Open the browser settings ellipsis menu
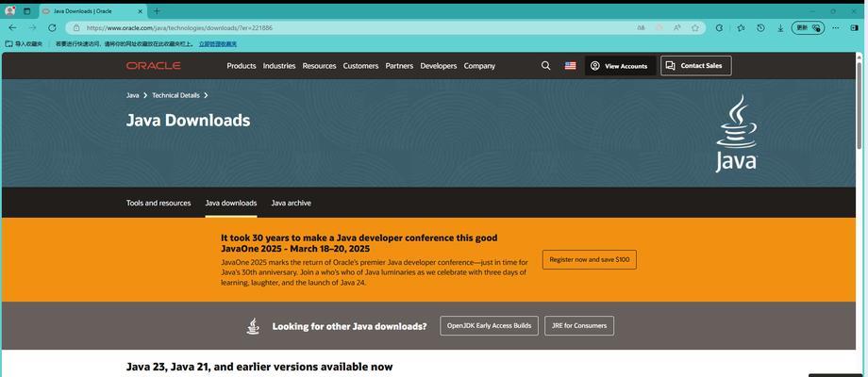This screenshot has width=868, height=377. (x=836, y=27)
